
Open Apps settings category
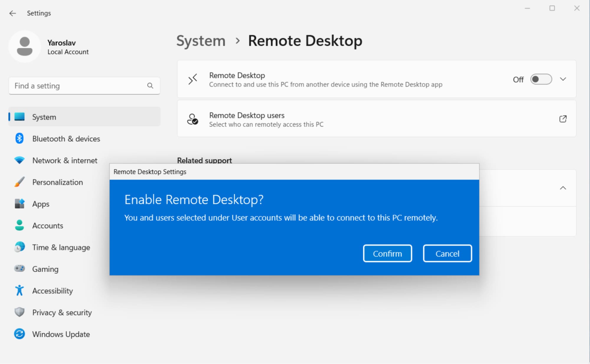click(x=59, y=204)
